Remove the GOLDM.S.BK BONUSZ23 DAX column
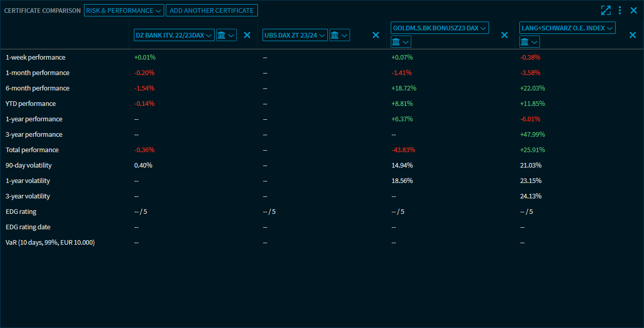The height and width of the screenshot is (328, 644). click(504, 35)
